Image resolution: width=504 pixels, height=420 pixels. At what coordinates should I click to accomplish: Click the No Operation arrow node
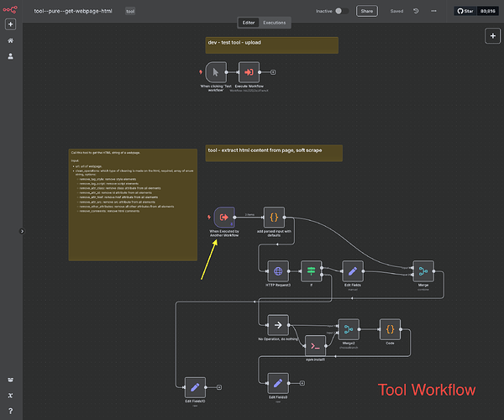click(277, 324)
